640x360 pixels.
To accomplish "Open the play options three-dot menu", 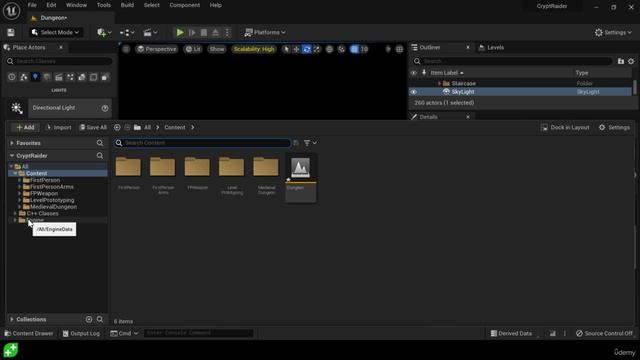I will coord(228,32).
